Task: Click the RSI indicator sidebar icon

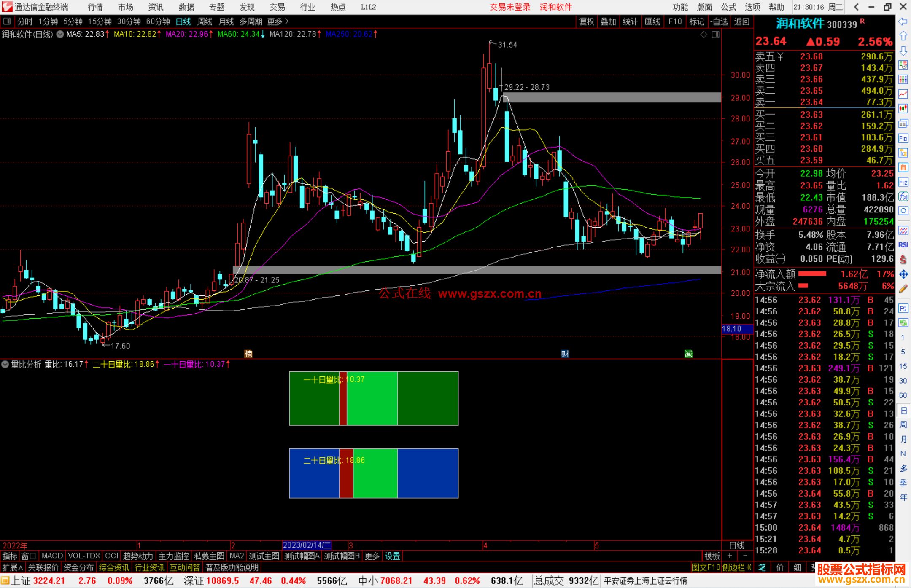Action: coord(903,245)
